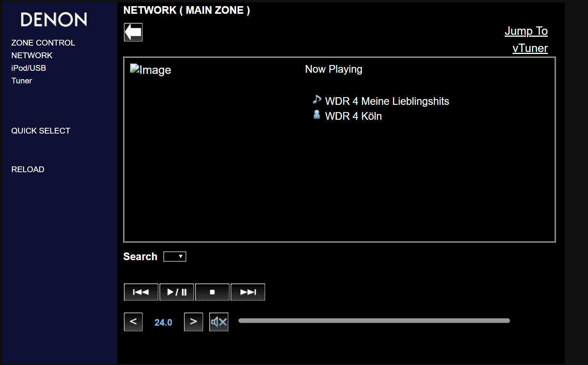Click music note icon beside track title
Viewport: 588px width, 365px height.
[x=317, y=99]
